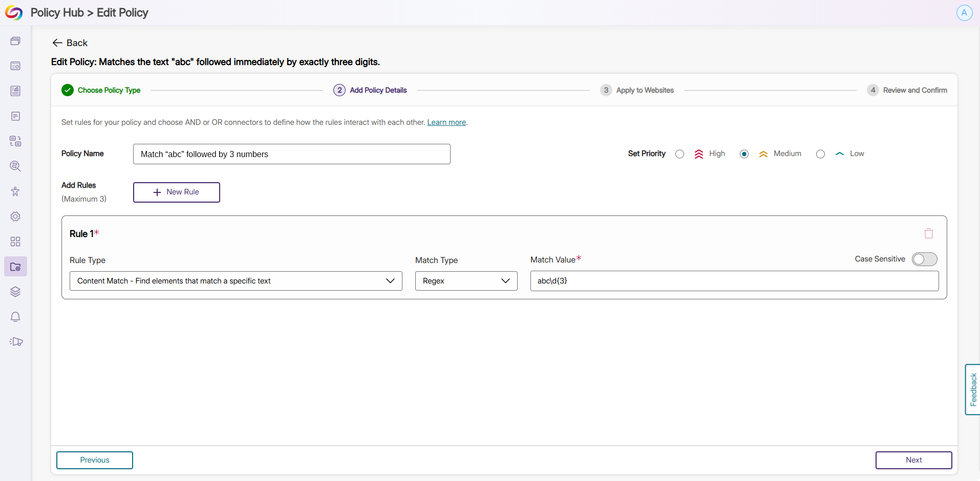
Task: Open the Learn more link
Action: pyautogui.click(x=446, y=122)
